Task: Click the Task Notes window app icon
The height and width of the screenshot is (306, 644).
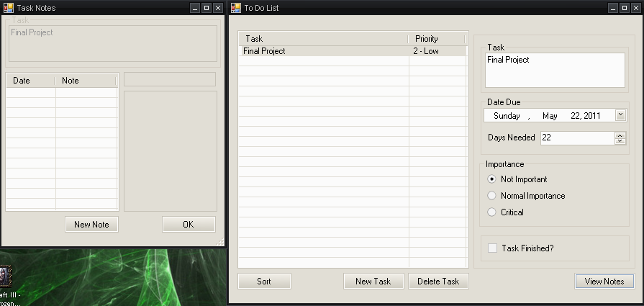Action: click(8, 8)
